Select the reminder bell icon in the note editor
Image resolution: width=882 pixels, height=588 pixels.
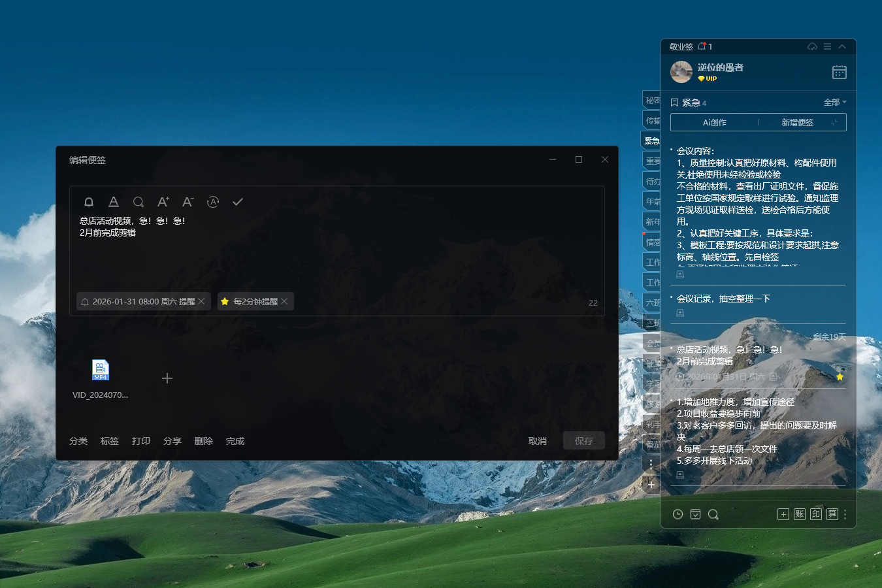[89, 202]
